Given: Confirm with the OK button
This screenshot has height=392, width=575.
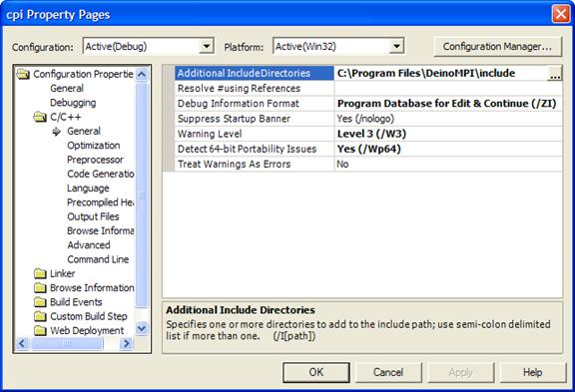Looking at the screenshot, I should point(316,373).
